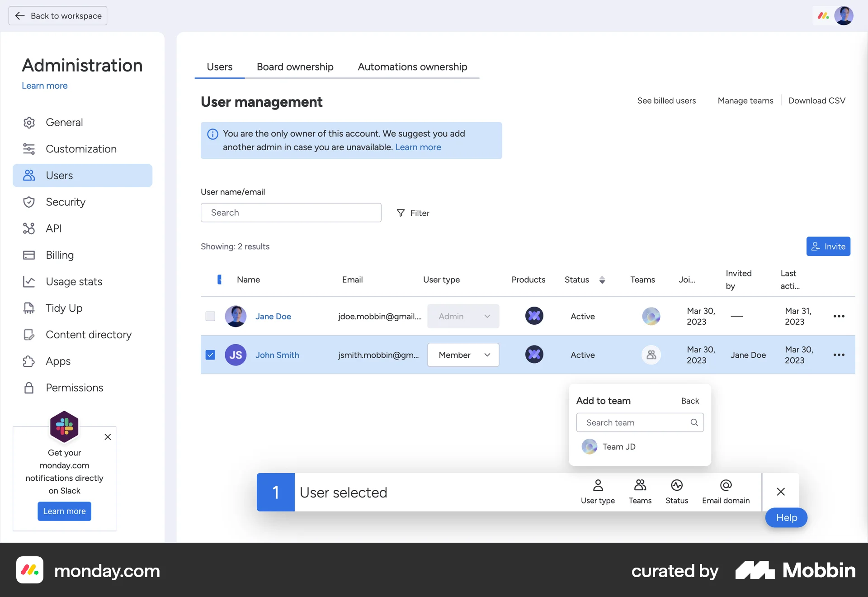
Task: Open Email domain action for selected user
Action: point(725,491)
